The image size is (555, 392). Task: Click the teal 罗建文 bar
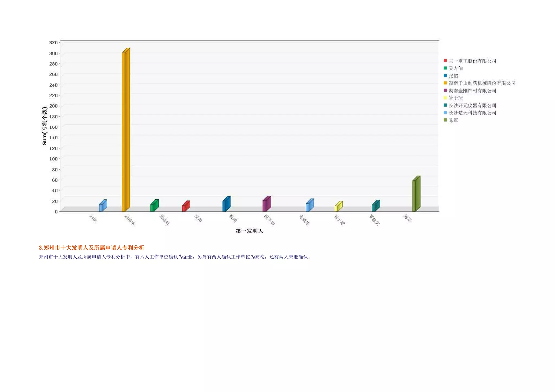[x=375, y=206]
